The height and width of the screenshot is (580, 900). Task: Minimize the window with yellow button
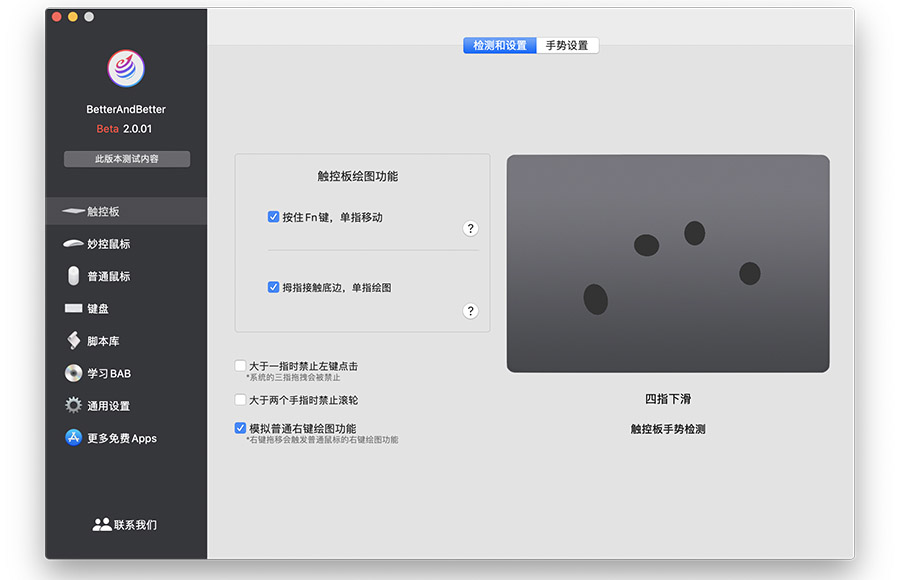click(x=72, y=17)
